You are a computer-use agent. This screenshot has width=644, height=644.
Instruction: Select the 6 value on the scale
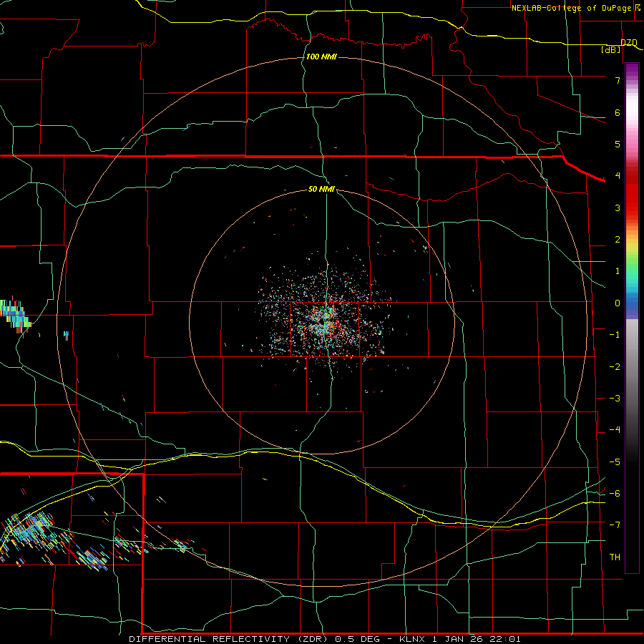coord(618,112)
